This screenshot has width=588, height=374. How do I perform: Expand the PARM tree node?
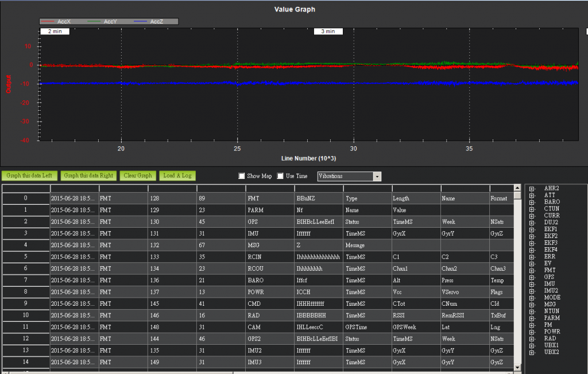click(x=532, y=318)
